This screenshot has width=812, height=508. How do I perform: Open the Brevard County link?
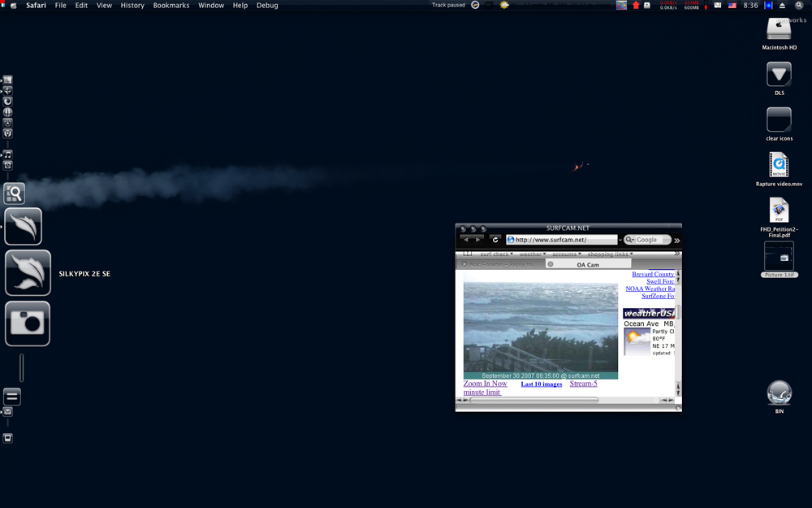click(x=653, y=274)
